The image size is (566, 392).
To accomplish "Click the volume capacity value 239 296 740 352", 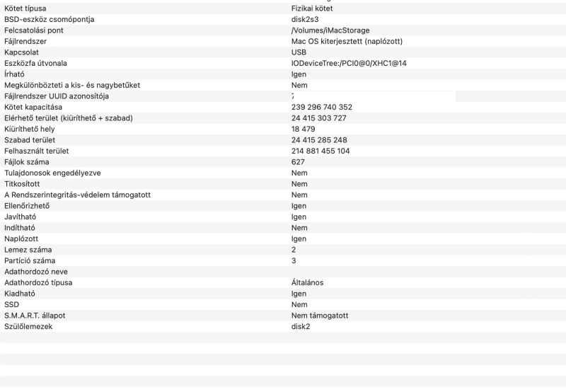I will pyautogui.click(x=322, y=107).
